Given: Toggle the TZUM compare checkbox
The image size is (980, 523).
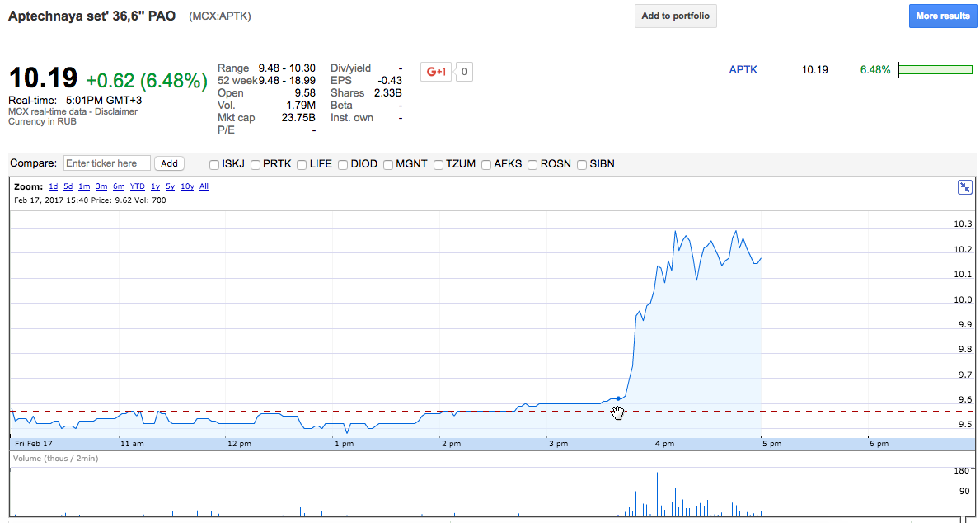Looking at the screenshot, I should click(x=438, y=164).
